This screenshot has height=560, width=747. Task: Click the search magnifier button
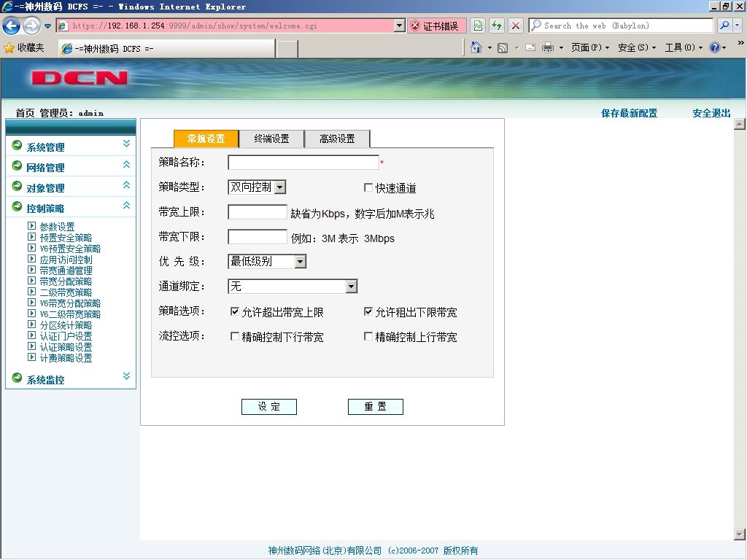click(724, 26)
